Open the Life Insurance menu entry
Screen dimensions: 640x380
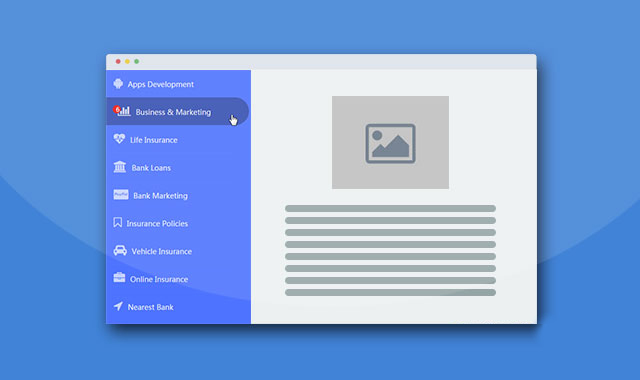(153, 140)
